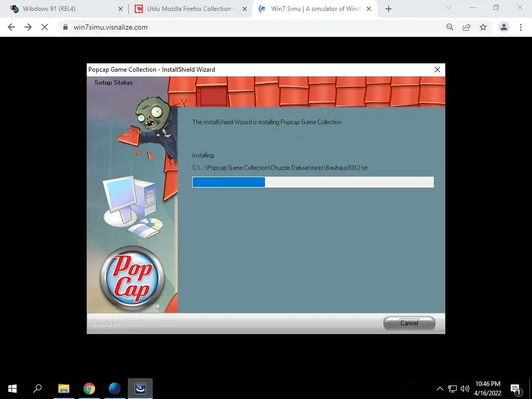Image resolution: width=532 pixels, height=399 pixels.
Task: Go back to the previous page
Action: (11, 27)
